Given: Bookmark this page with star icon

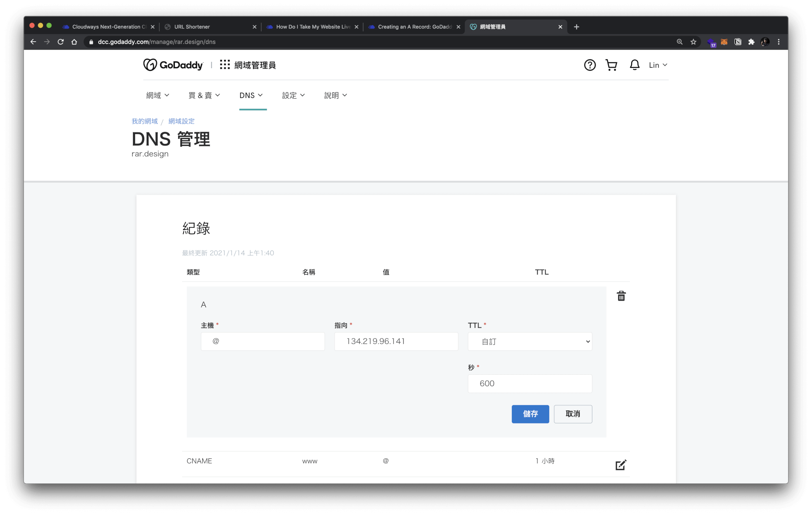Looking at the screenshot, I should 693,42.
